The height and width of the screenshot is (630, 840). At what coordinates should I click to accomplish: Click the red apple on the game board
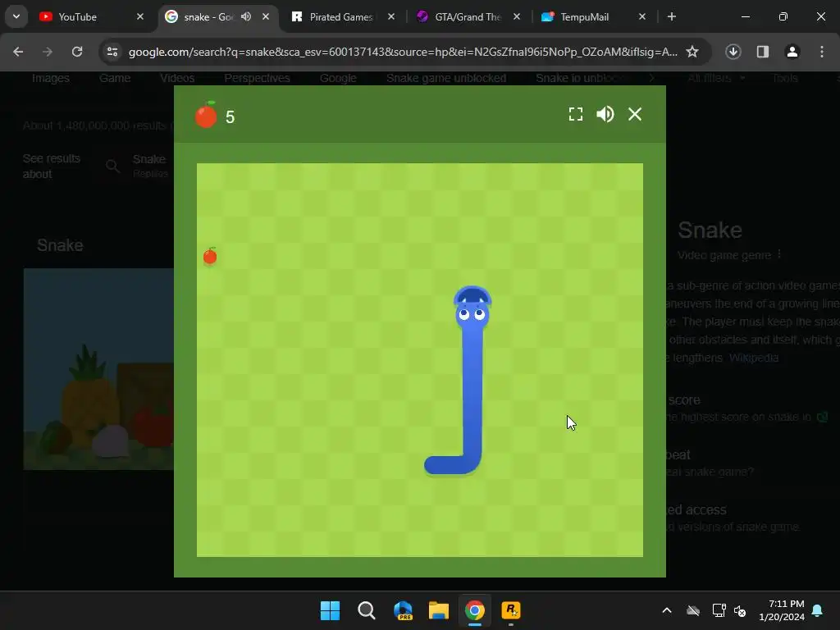pos(210,256)
